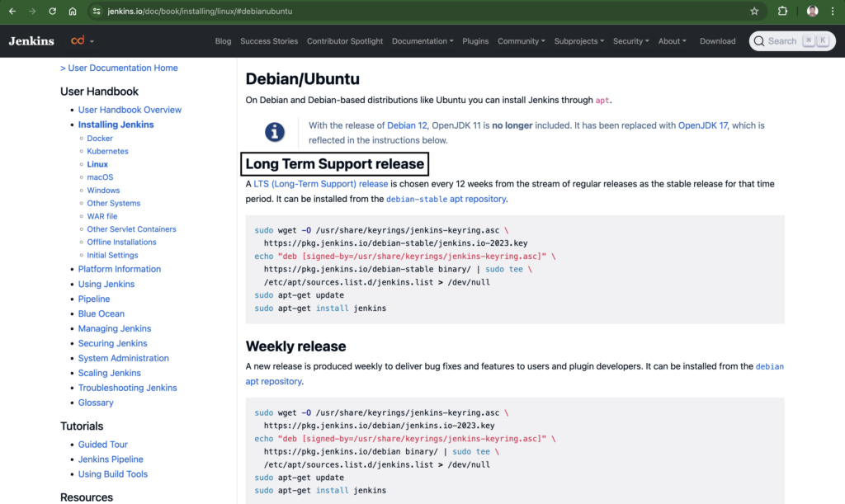This screenshot has width=845, height=504.
Task: Click the Weekly release heading
Action: pos(296,346)
